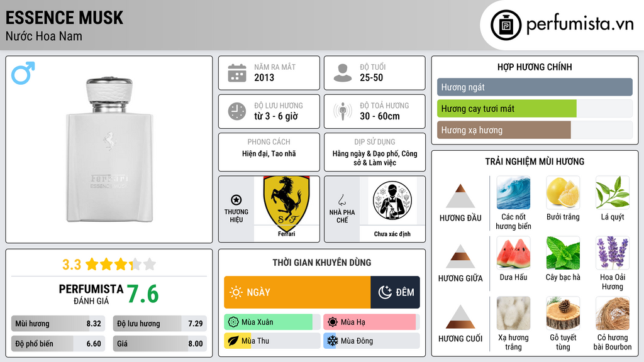Click the clock icon beside Độ lưu hương
The width and height of the screenshot is (644, 362).
pos(237,111)
